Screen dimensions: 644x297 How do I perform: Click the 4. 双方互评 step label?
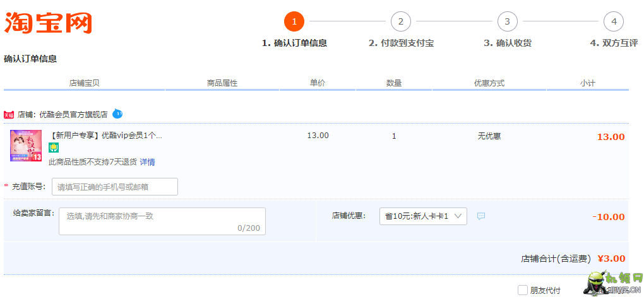click(x=614, y=43)
